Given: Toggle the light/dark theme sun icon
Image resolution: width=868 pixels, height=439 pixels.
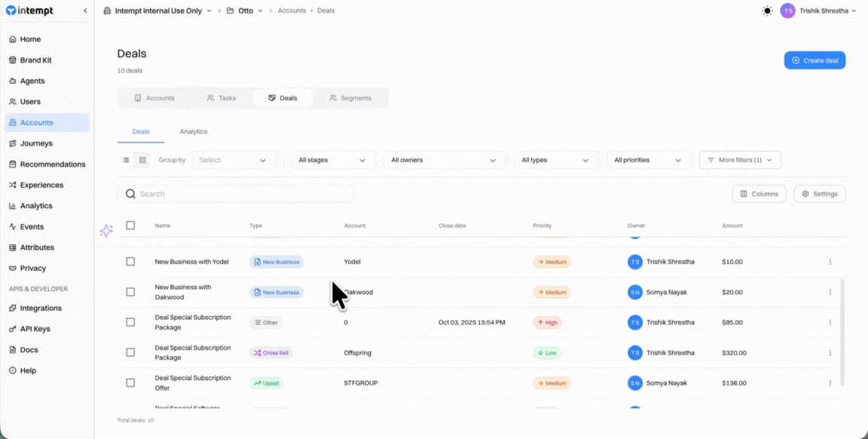Looking at the screenshot, I should pyautogui.click(x=767, y=11).
